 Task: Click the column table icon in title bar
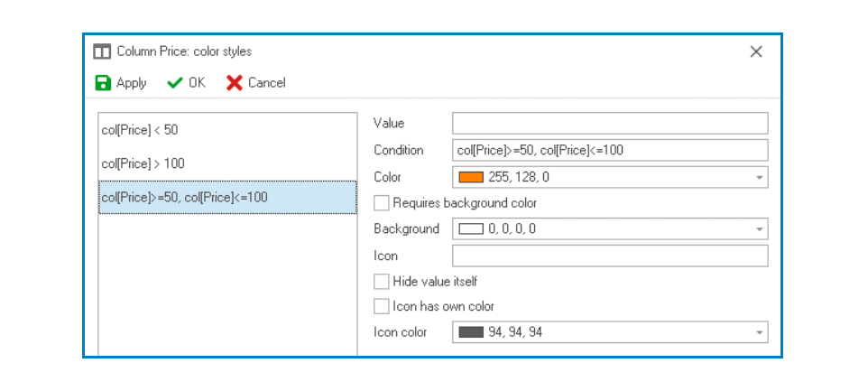click(x=103, y=51)
